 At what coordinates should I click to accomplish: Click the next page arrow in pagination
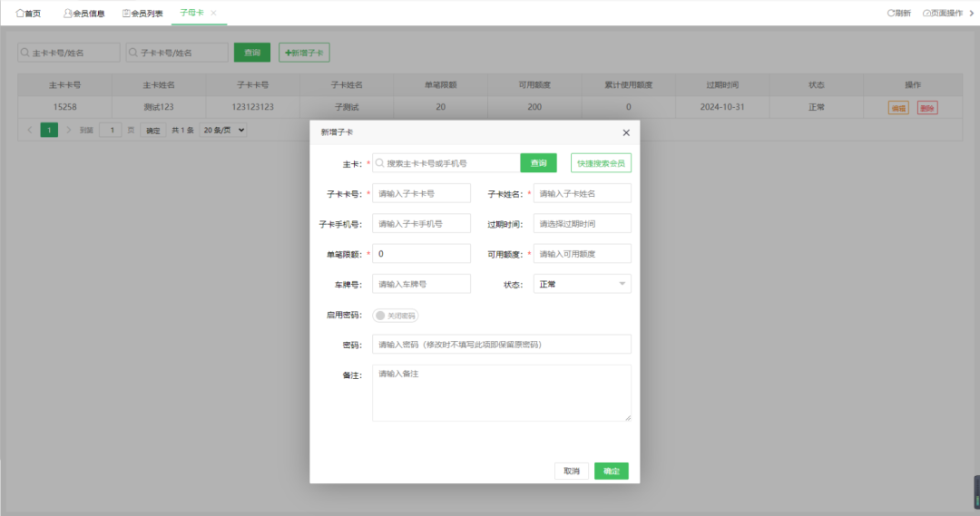(x=69, y=130)
